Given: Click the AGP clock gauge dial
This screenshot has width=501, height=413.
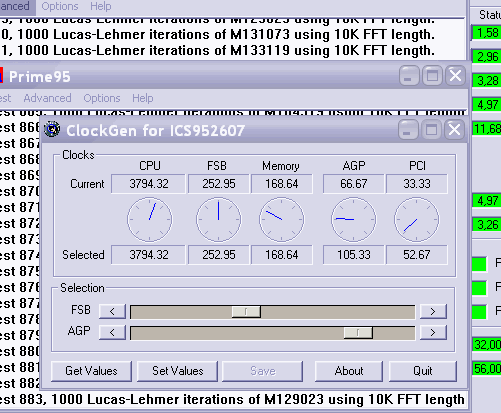Looking at the screenshot, I should [x=353, y=219].
